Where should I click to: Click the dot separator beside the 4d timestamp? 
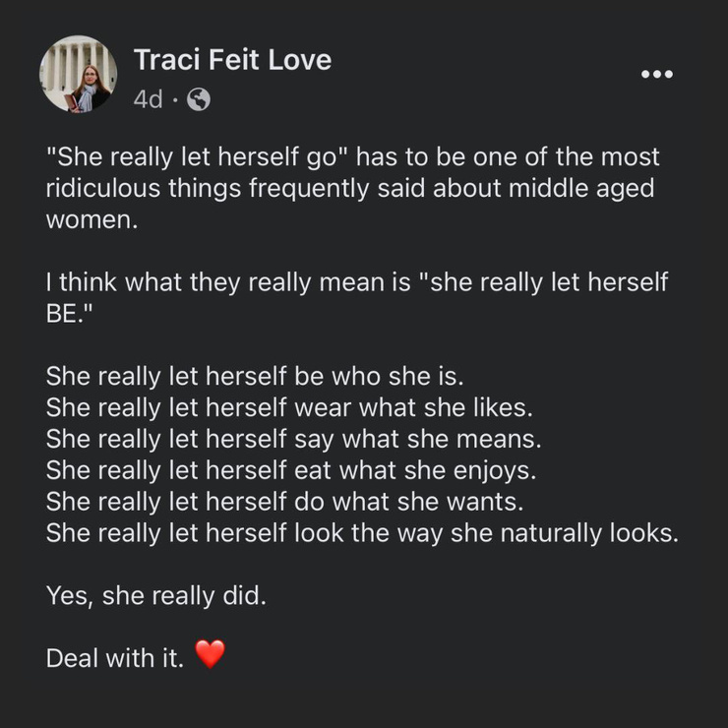(175, 99)
